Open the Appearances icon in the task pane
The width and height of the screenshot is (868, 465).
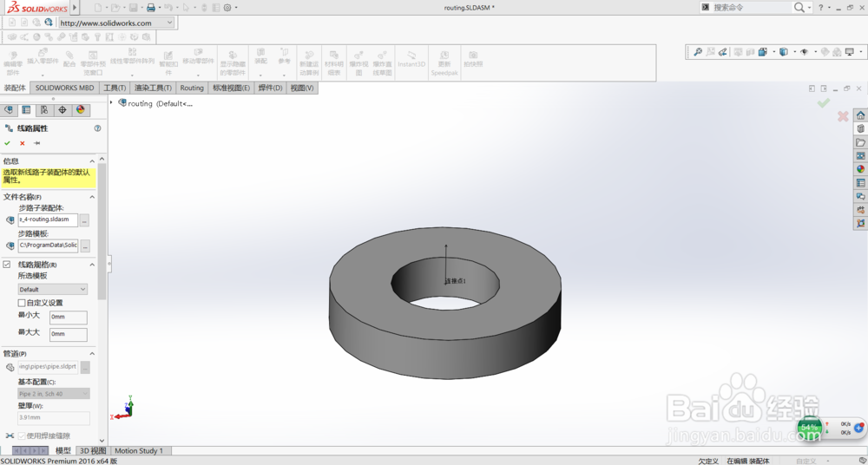coord(860,169)
